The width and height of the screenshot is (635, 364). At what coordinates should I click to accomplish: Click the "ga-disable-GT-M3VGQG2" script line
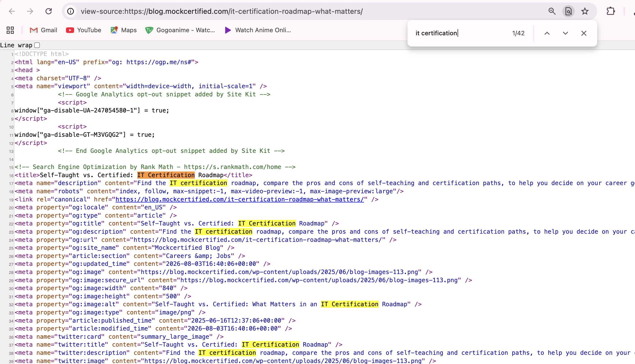(x=85, y=135)
